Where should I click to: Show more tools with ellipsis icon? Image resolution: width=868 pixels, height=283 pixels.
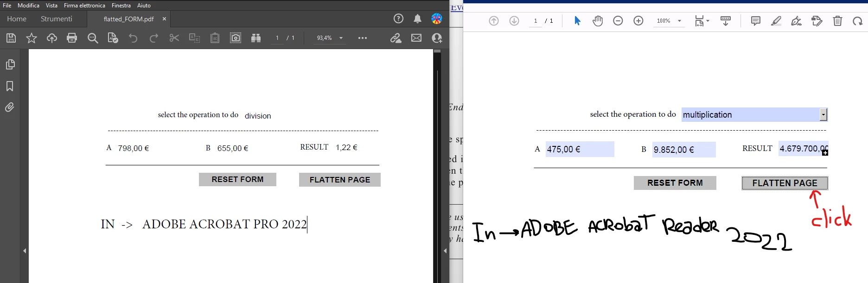pos(363,38)
